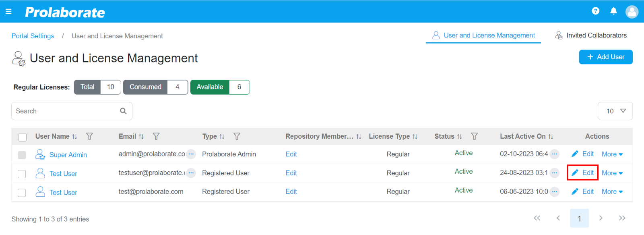Screen dimensions: 644x235
Task: Click the Add User button
Action: click(606, 57)
